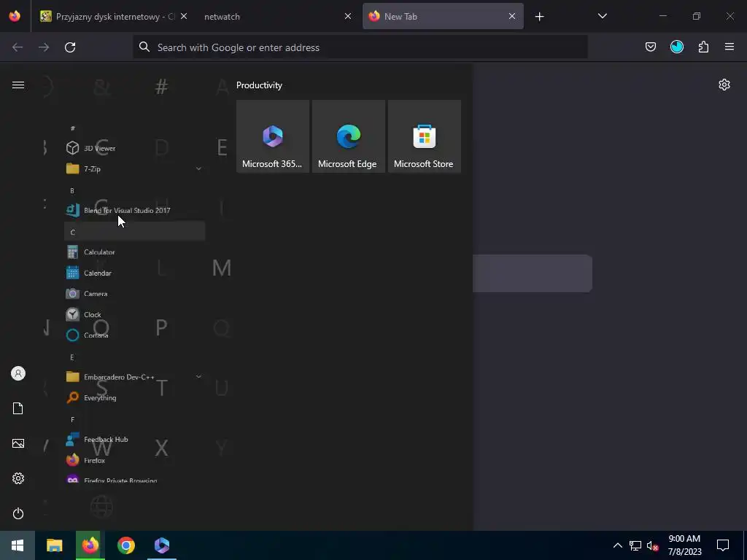The width and height of the screenshot is (747, 560).
Task: Click the Firefox back arrow
Action: 18,47
